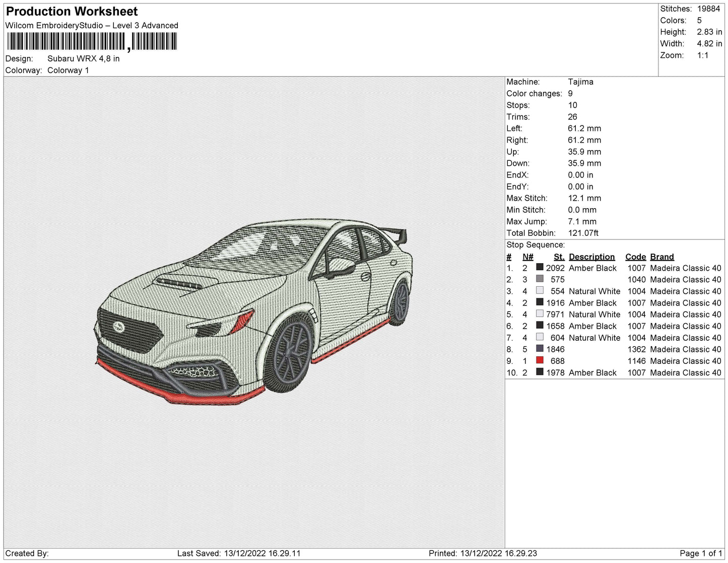Click the St. column header
Screen dimensions: 728x563
pyautogui.click(x=559, y=257)
